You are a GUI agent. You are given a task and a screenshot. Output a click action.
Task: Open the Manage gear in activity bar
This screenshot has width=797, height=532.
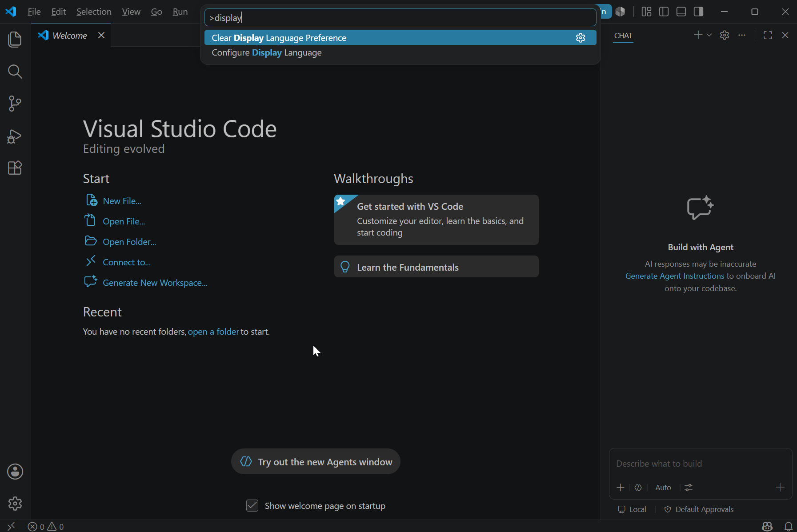(x=15, y=504)
